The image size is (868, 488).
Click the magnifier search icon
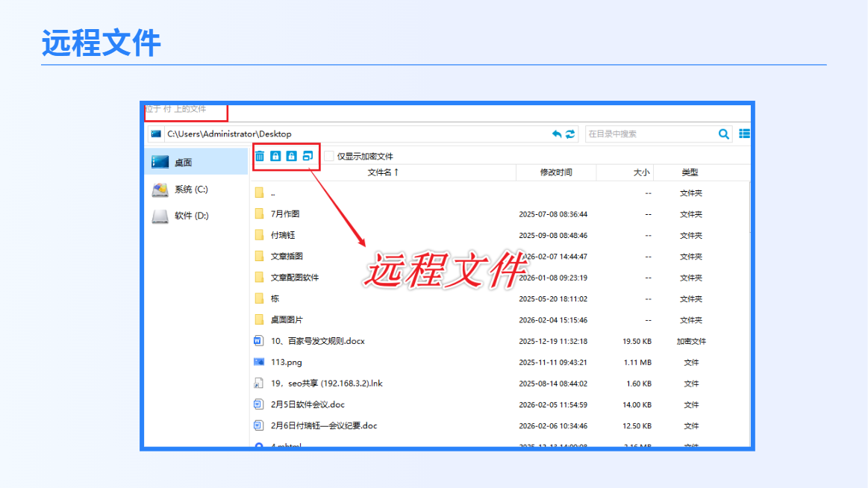point(723,134)
